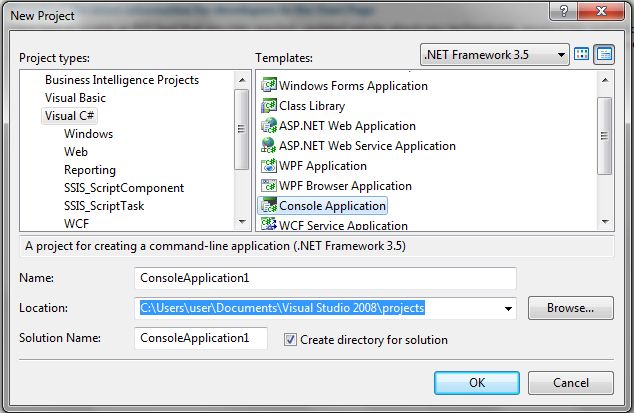Switch templates to small icons view

coord(604,54)
